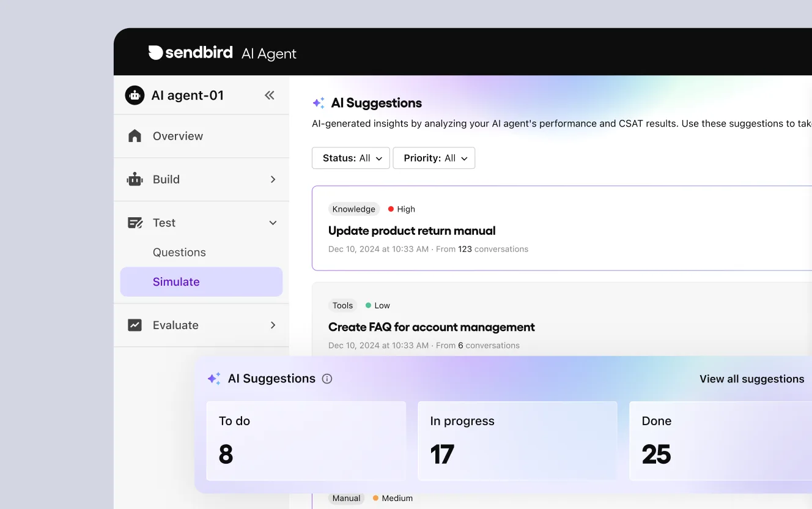Expand the Build menu chevron
Viewport: 812px width, 509px height.
(x=273, y=179)
